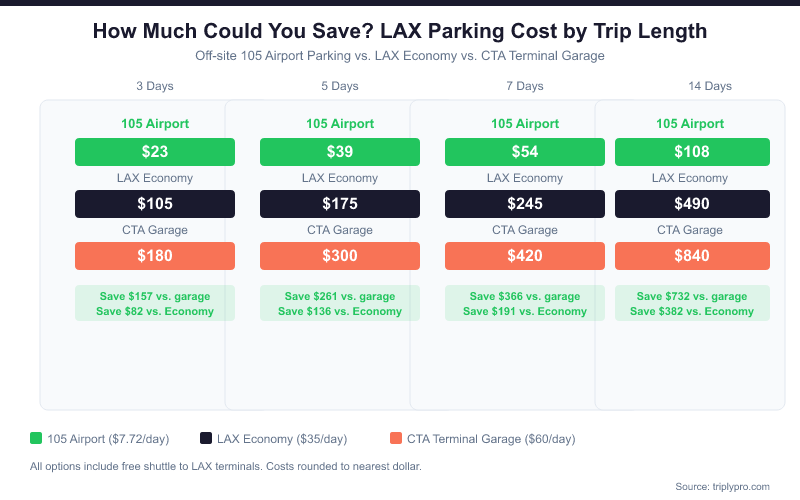The width and height of the screenshot is (800, 500).
Task: Click the orange CTA Terminal Garage legend swatch
Action: click(x=396, y=438)
